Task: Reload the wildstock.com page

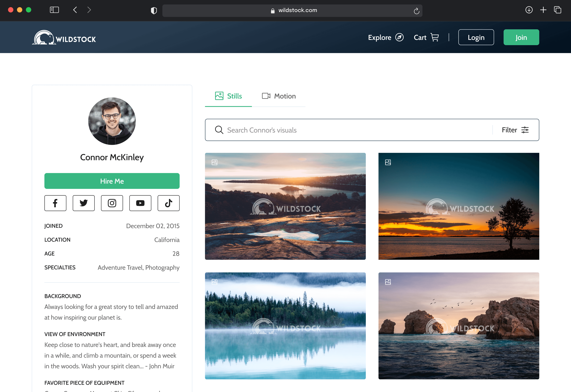Action: [x=416, y=11]
